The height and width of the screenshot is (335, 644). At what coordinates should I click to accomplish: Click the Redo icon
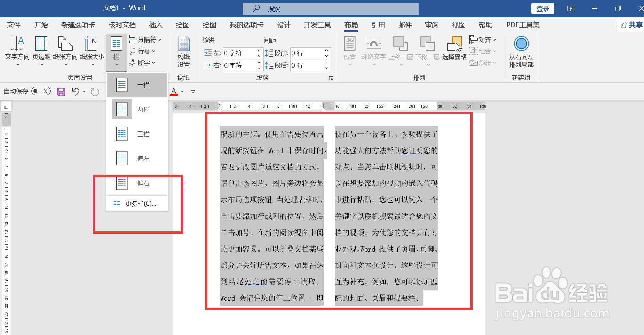(95, 91)
